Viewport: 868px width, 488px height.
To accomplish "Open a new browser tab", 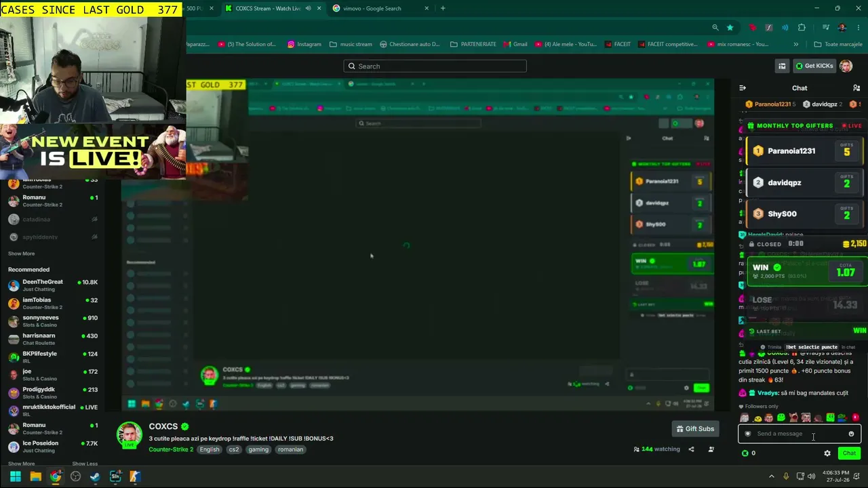I will tap(443, 8).
